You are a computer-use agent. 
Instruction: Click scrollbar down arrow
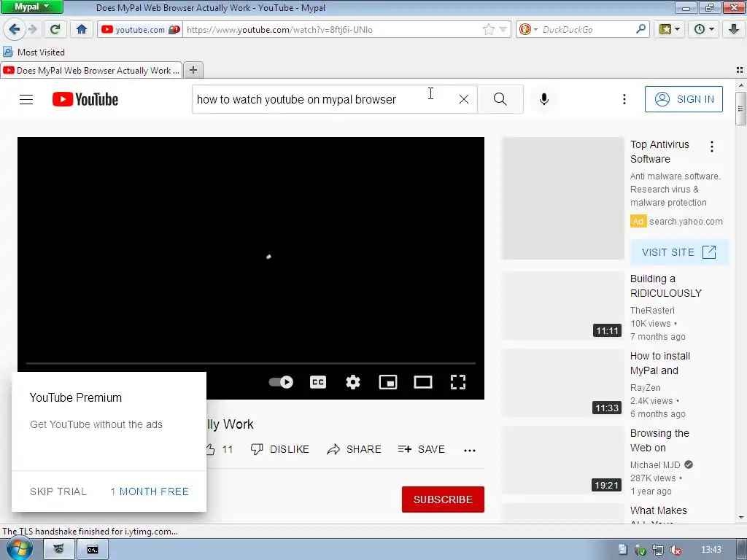tap(740, 518)
